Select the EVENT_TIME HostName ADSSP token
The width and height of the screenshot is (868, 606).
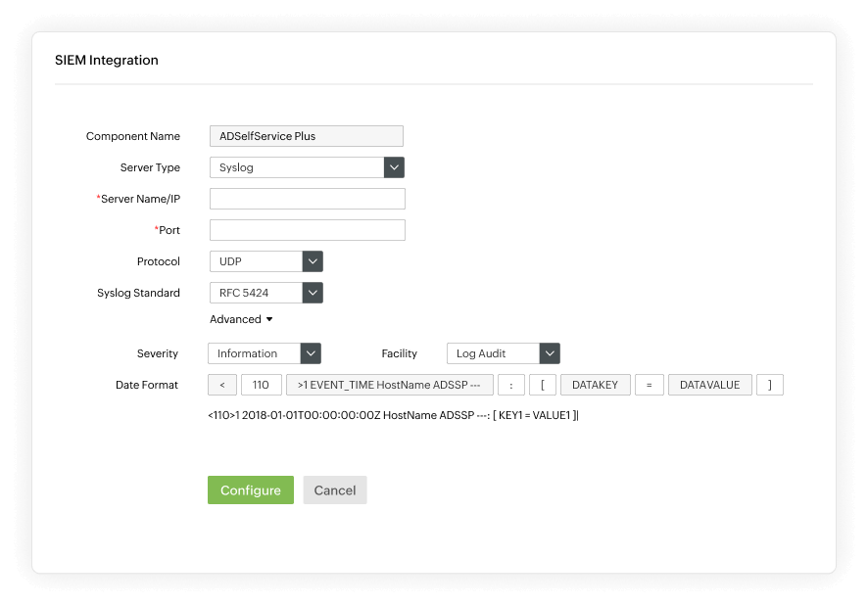(391, 384)
